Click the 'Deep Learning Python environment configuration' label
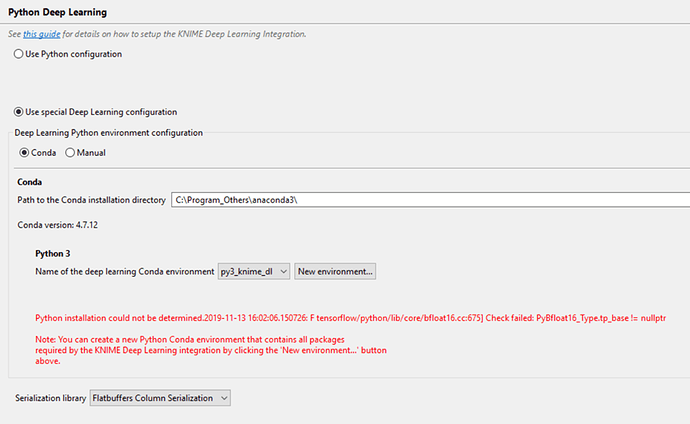690x424 pixels. [x=109, y=133]
